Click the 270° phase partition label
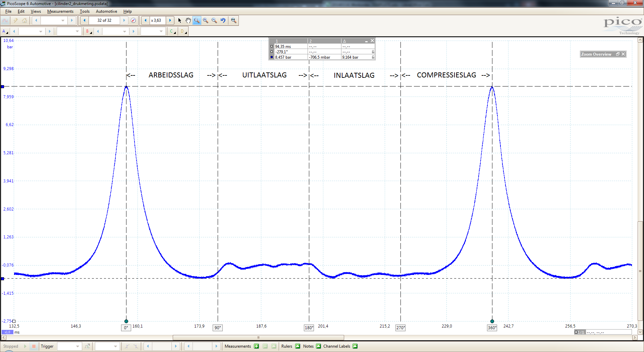Screen dimensions: 644x352 [x=400, y=328]
